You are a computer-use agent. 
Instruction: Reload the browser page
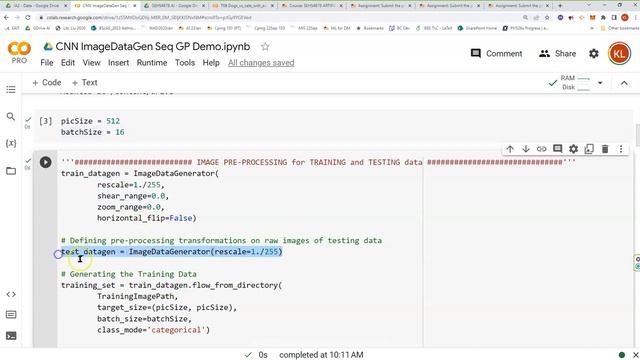(x=28, y=18)
